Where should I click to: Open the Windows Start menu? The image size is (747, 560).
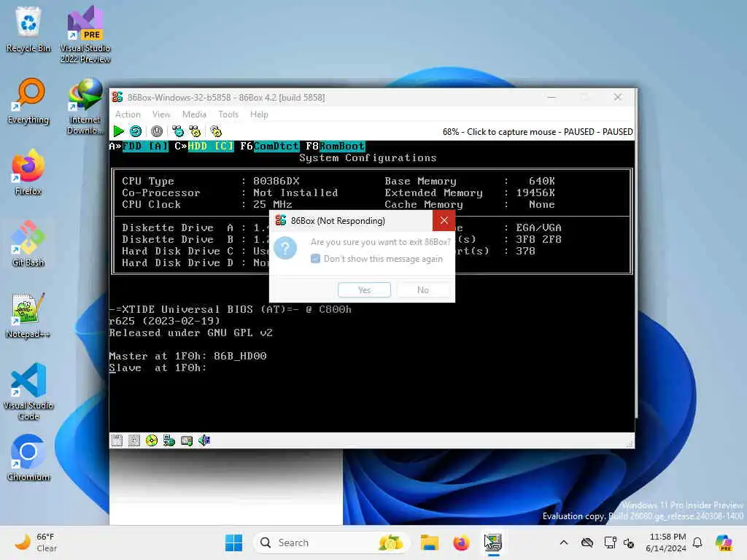click(234, 542)
